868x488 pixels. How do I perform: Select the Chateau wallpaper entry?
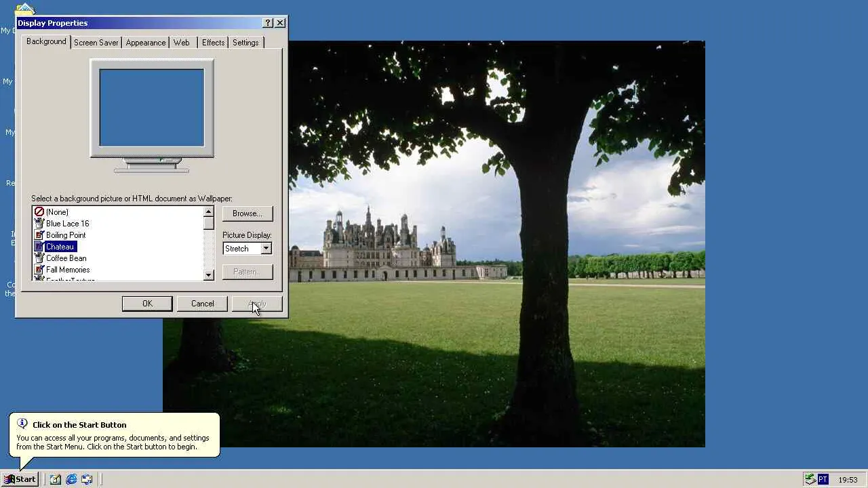click(x=60, y=247)
